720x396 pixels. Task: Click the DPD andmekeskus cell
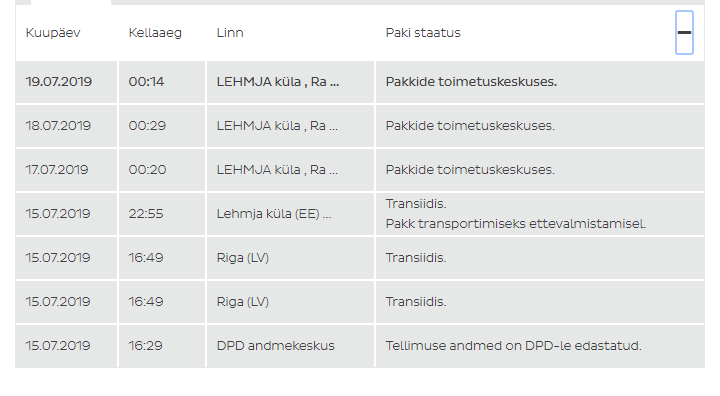coord(276,346)
